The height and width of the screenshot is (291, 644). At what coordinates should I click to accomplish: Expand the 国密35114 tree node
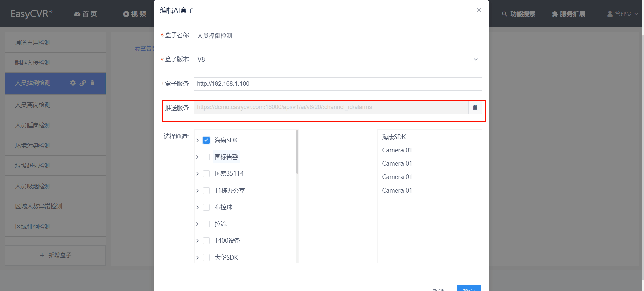click(197, 174)
